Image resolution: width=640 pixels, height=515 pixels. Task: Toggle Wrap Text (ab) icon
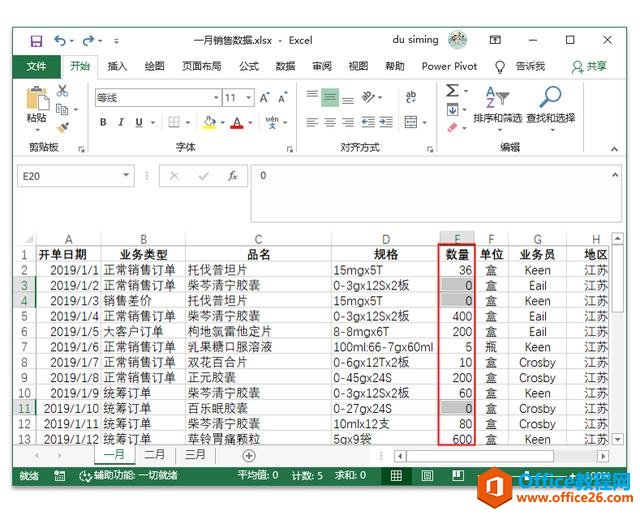(411, 97)
